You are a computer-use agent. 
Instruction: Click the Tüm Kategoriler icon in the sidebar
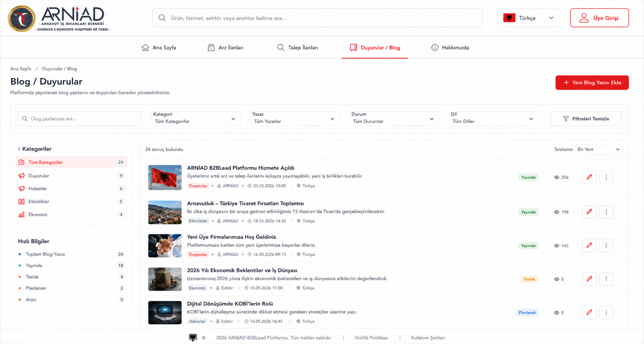pyautogui.click(x=21, y=162)
